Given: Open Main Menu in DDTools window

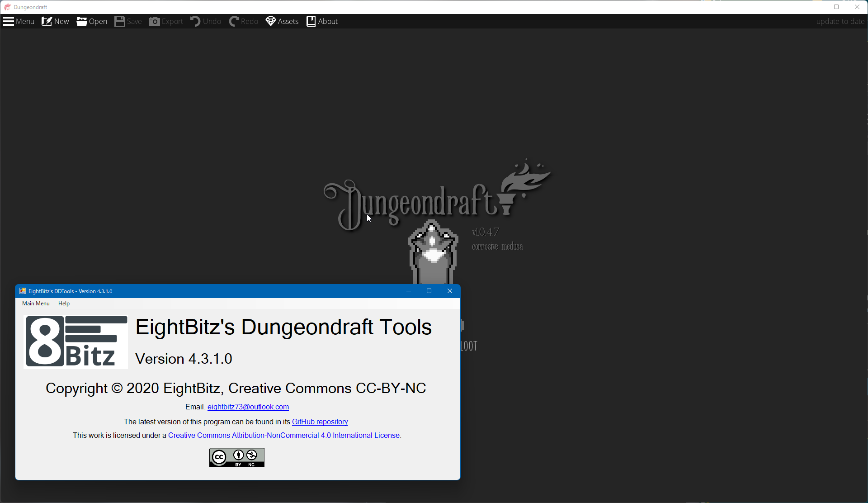Looking at the screenshot, I should (x=36, y=304).
